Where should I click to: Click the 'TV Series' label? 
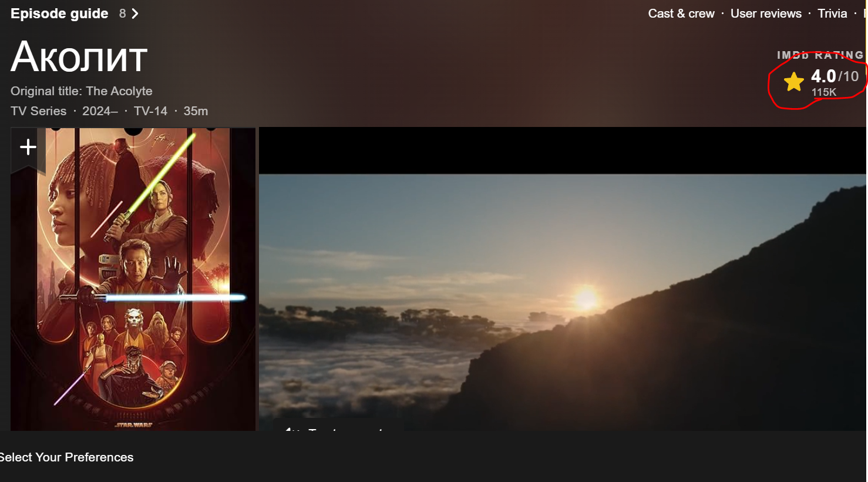[x=39, y=111]
